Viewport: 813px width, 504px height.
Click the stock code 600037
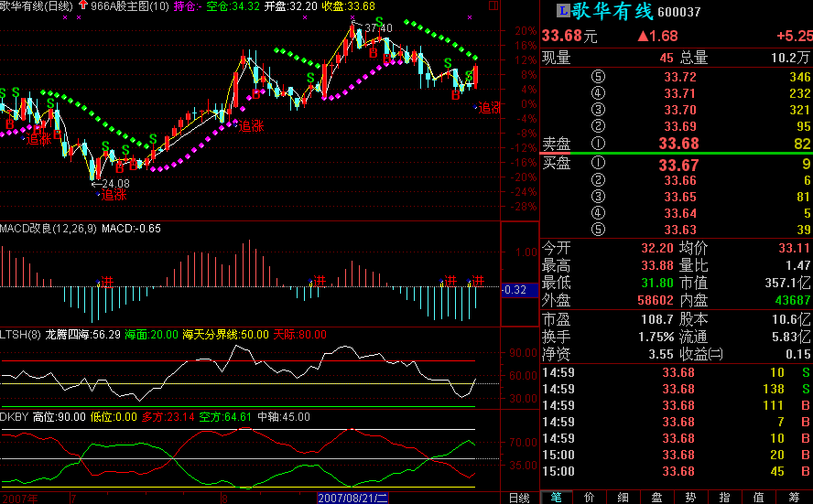click(x=678, y=11)
